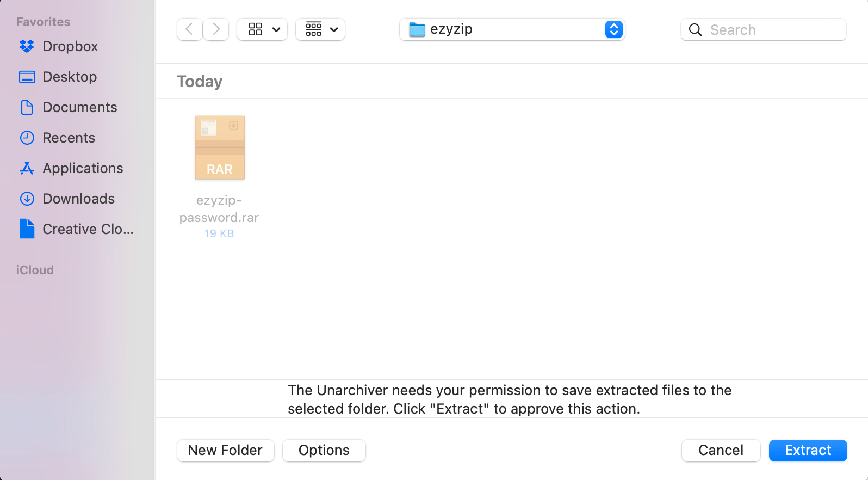Click the forward navigation arrow

click(x=216, y=29)
